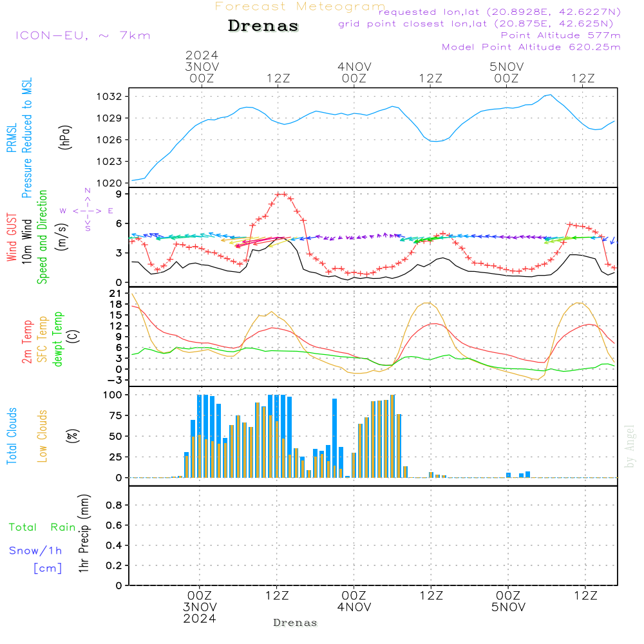
Task: Click the green 'Speed and Direction' label
Action: coord(43,237)
